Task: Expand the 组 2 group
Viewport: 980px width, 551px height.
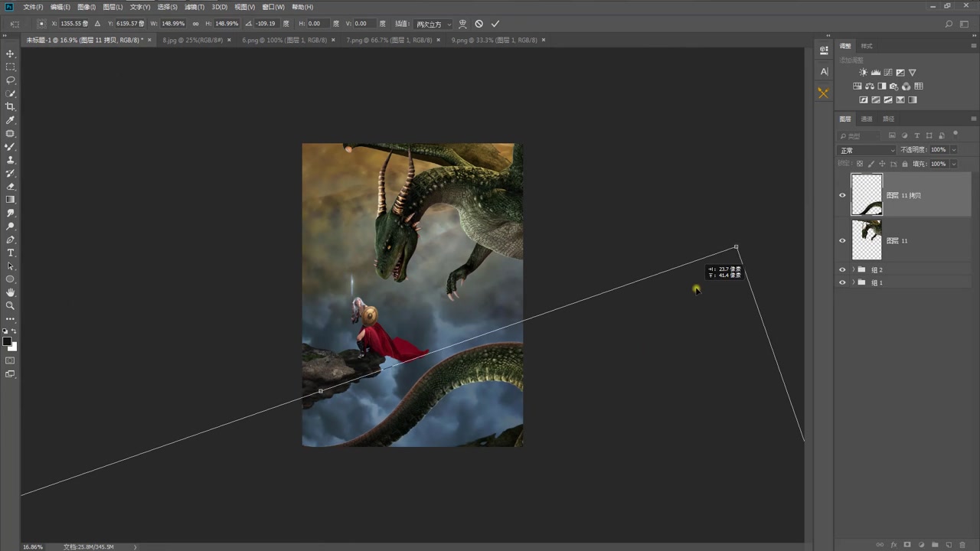Action: [854, 269]
